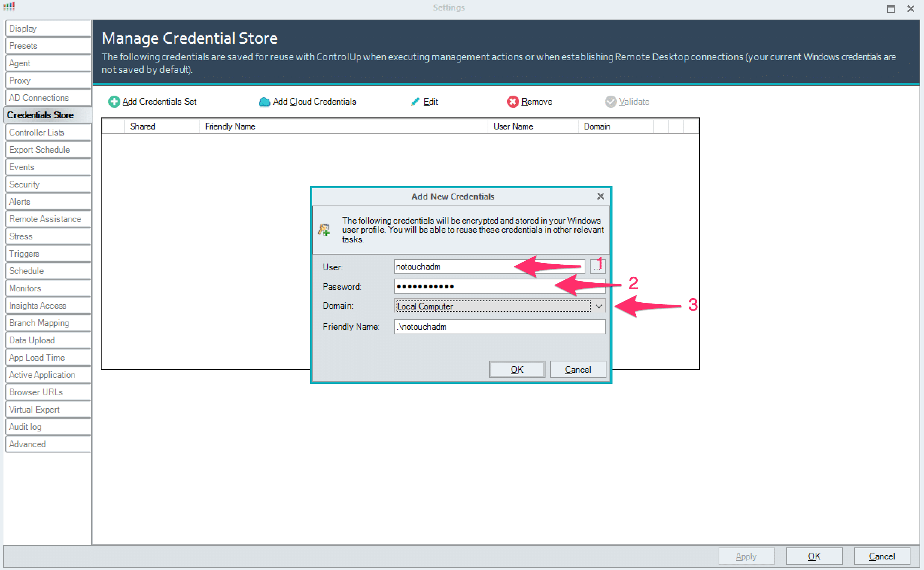Sort by the Domain column header
Screen dimensions: 924x570
pyautogui.click(x=615, y=126)
